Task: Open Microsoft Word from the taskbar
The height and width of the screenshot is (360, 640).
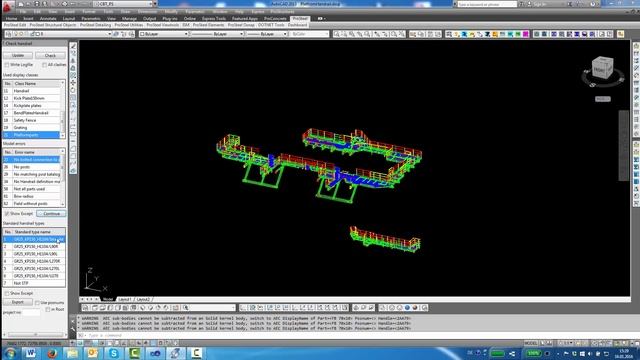Action: click(31, 353)
